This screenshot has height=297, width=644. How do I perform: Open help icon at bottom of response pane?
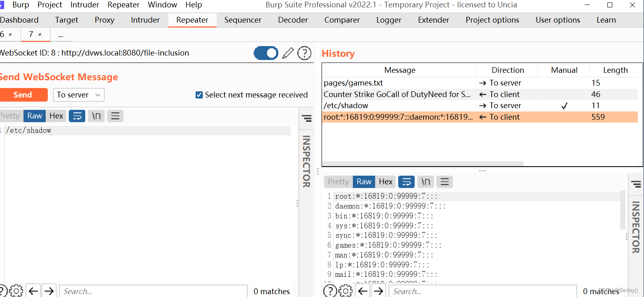[x=330, y=291]
